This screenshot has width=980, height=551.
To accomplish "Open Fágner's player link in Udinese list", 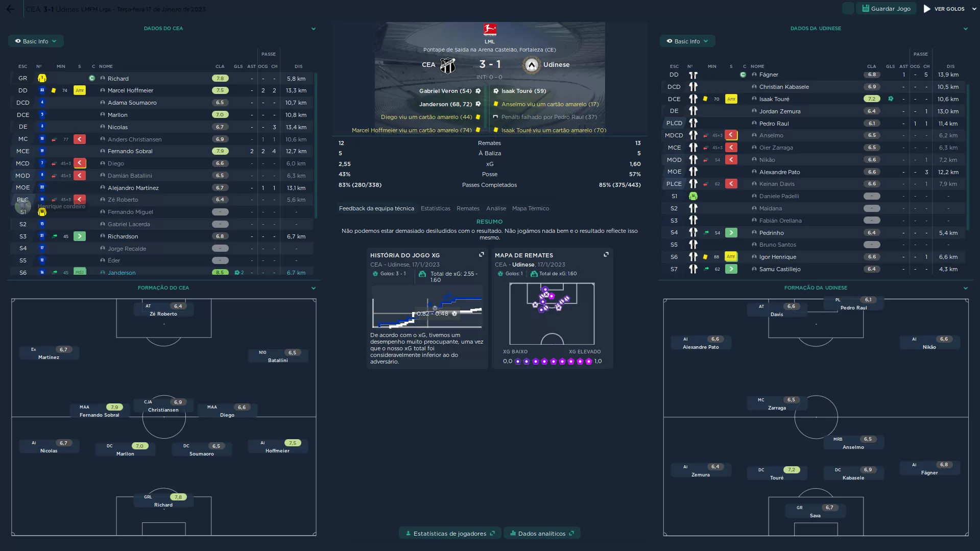I will (769, 75).
